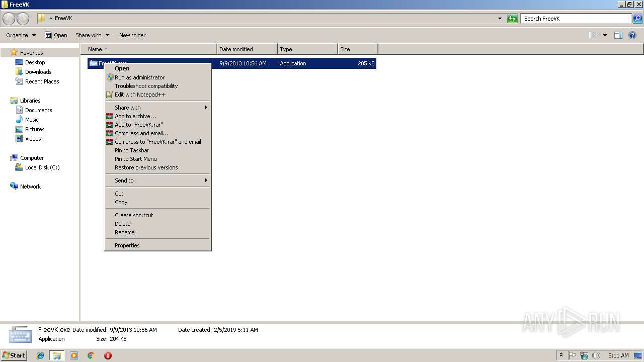Choose Run as administrator
Viewport: 644px width, 362px height.
click(x=157, y=77)
